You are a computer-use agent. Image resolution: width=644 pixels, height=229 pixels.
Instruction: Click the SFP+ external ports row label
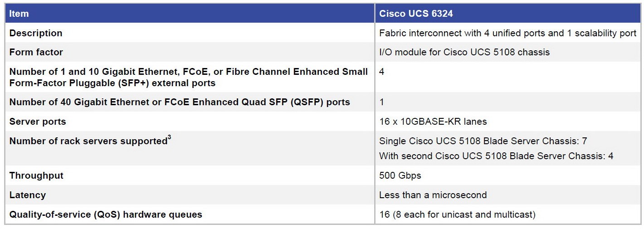coord(189,78)
